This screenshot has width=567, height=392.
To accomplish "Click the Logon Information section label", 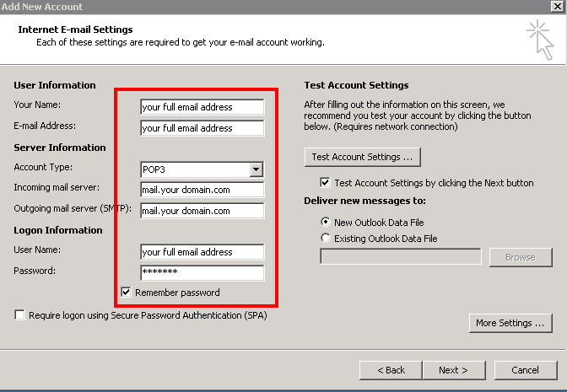I will [x=58, y=230].
